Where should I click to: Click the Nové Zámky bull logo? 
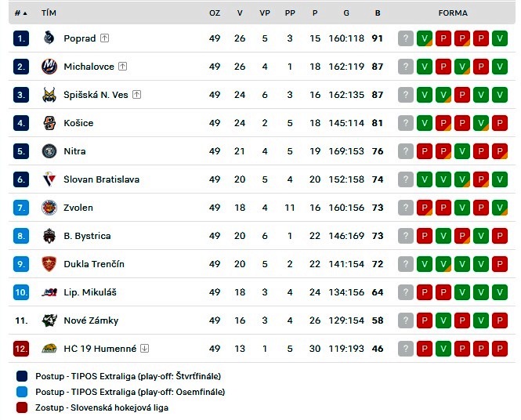pyautogui.click(x=49, y=320)
